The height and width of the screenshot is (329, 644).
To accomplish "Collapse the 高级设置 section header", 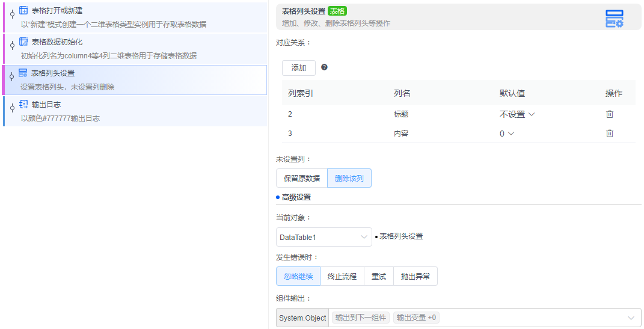I will (x=296, y=197).
